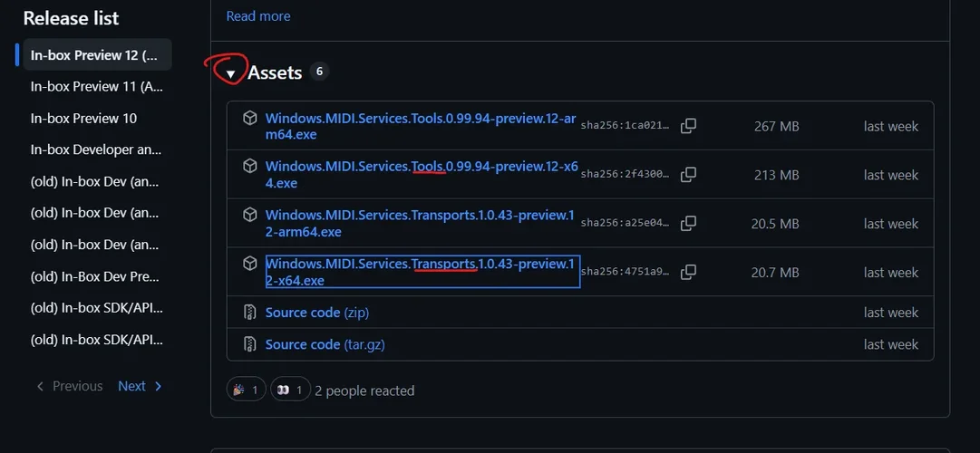Click 'last week' on Source code (zip) row
Image resolution: width=980 pixels, height=453 pixels.
click(x=890, y=313)
